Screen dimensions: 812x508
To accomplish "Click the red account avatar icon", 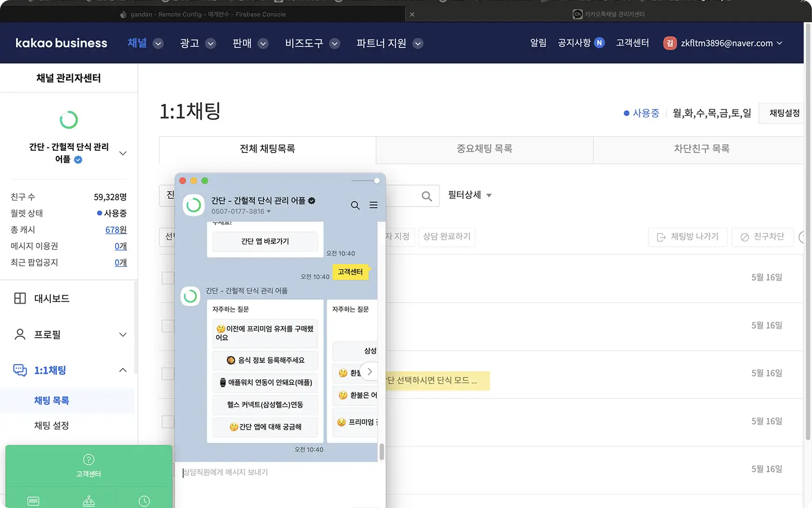I will click(x=669, y=43).
